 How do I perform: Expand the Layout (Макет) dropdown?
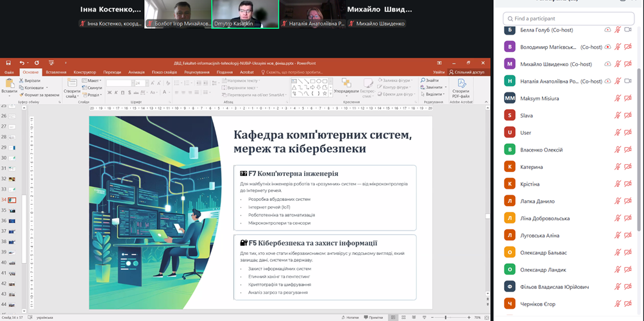coord(94,80)
